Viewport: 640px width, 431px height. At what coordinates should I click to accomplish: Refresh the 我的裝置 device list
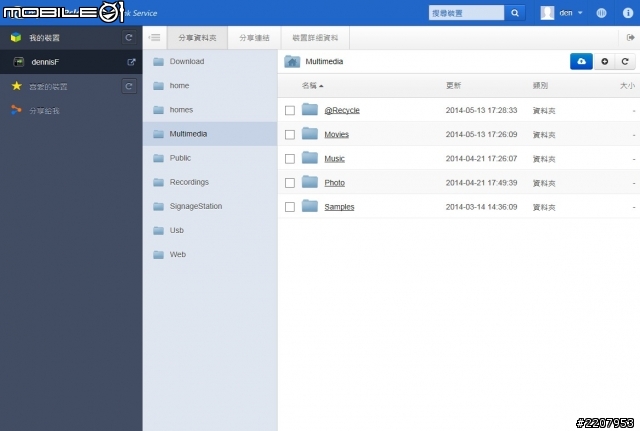pyautogui.click(x=129, y=38)
